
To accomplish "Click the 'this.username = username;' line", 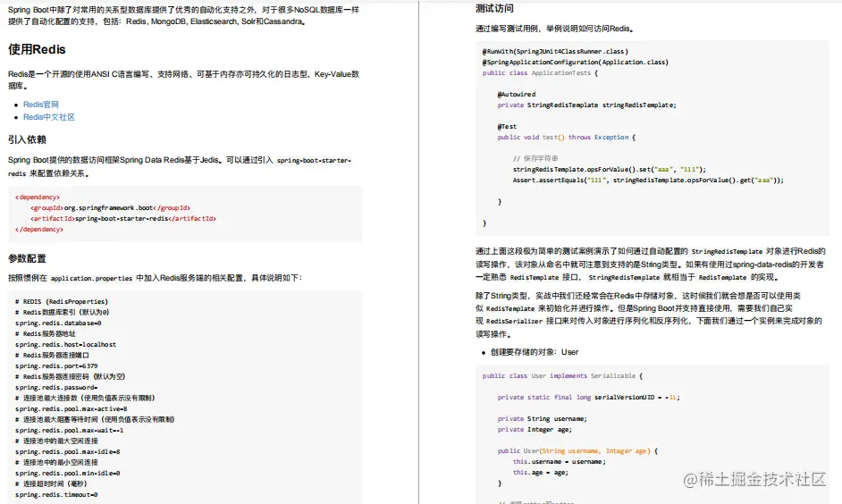I will (x=559, y=462).
